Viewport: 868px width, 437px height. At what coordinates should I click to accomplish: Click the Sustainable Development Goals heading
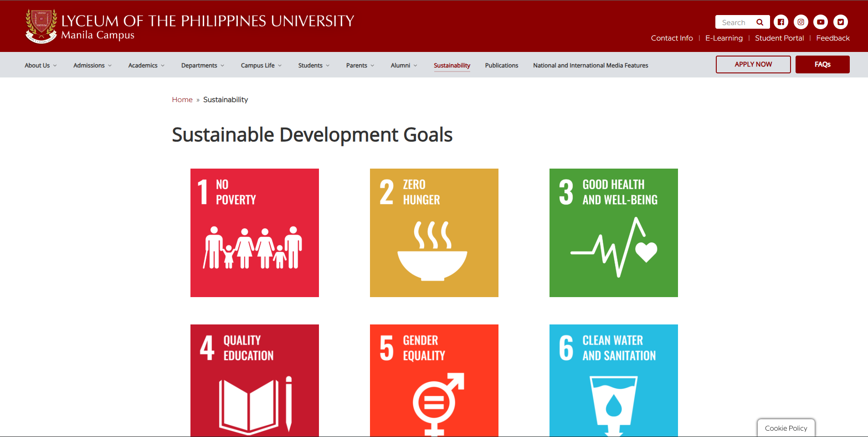click(x=312, y=135)
